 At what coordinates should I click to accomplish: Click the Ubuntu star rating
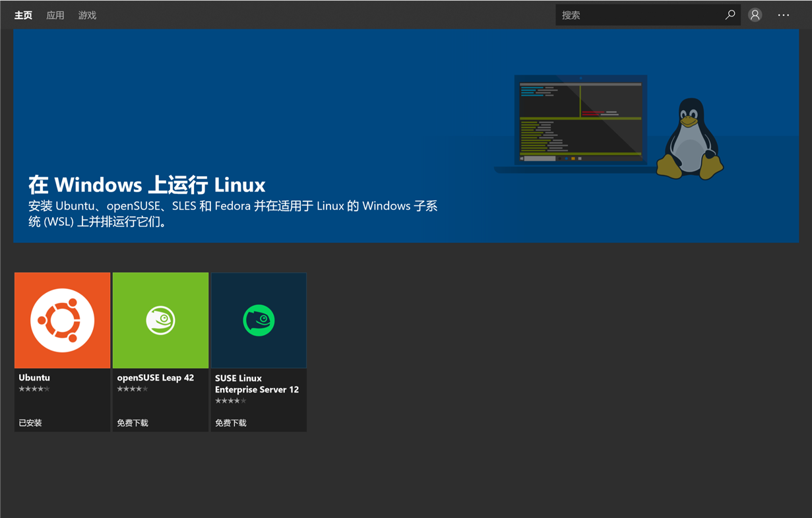tap(34, 389)
